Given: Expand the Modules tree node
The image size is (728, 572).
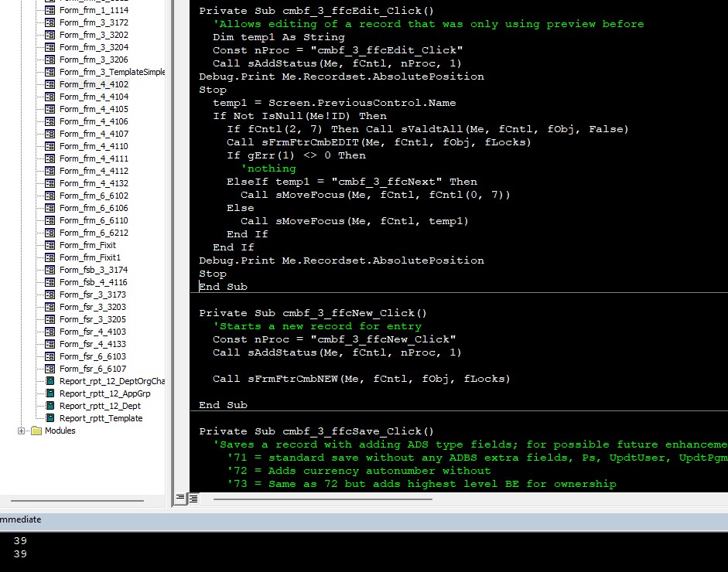Looking at the screenshot, I should 21,431.
